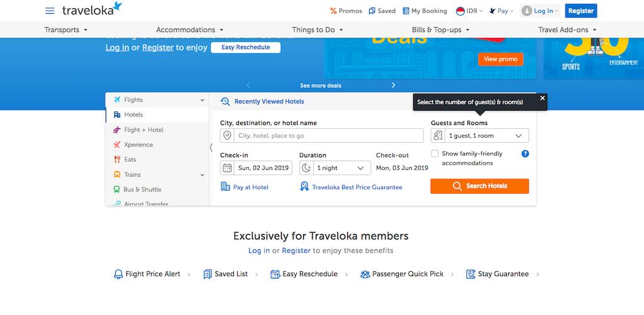Click the Passenger Quick Pick people icon

coord(365,274)
